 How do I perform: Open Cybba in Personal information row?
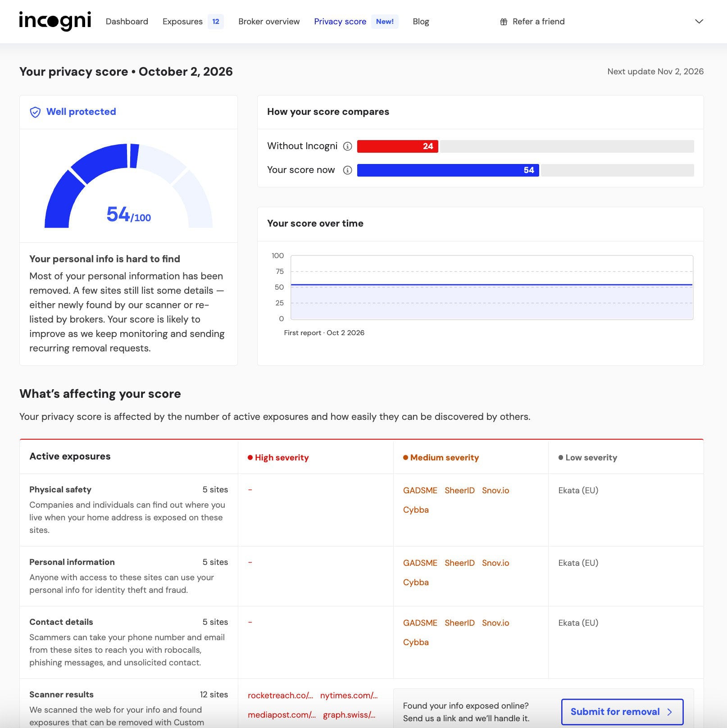[x=416, y=582]
